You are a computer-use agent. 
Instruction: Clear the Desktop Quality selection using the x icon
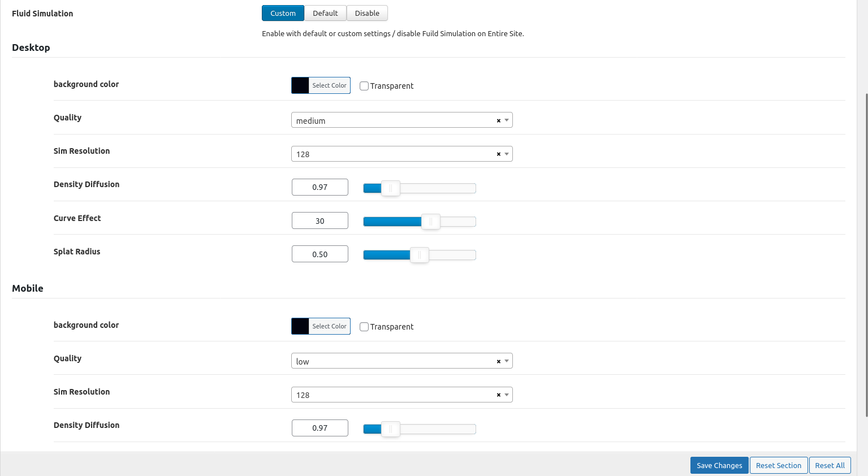tap(498, 120)
